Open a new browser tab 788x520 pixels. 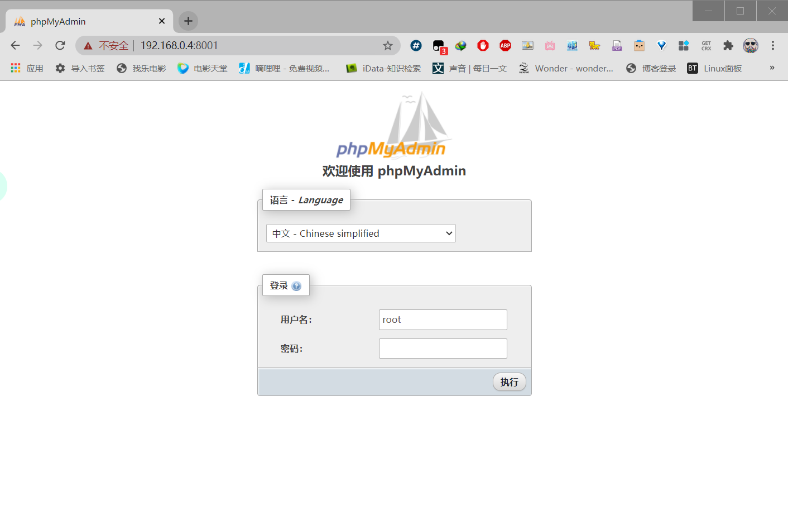click(x=188, y=21)
